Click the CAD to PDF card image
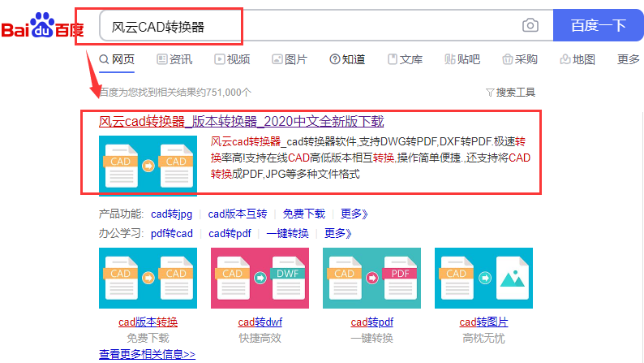 (371, 278)
